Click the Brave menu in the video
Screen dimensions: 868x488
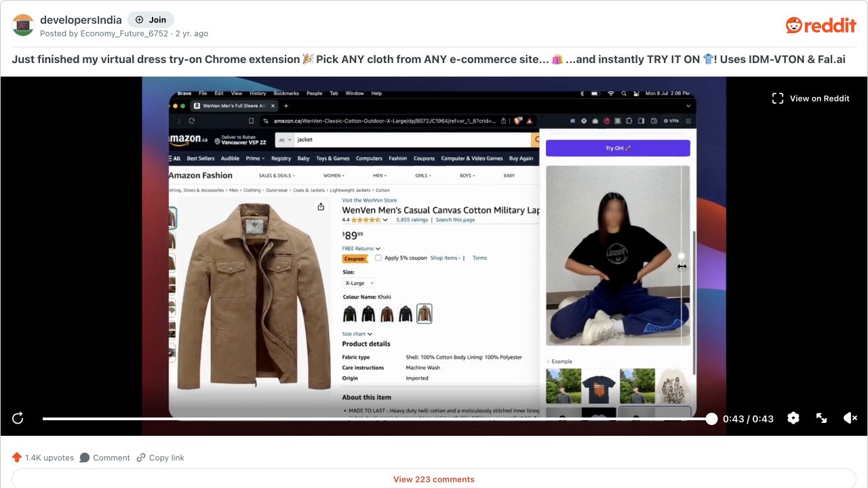click(x=184, y=94)
